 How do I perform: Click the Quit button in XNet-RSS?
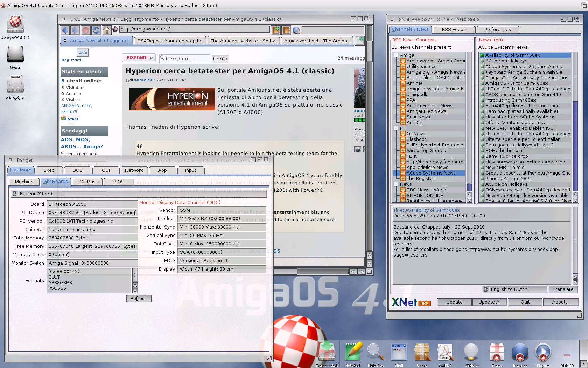point(525,302)
